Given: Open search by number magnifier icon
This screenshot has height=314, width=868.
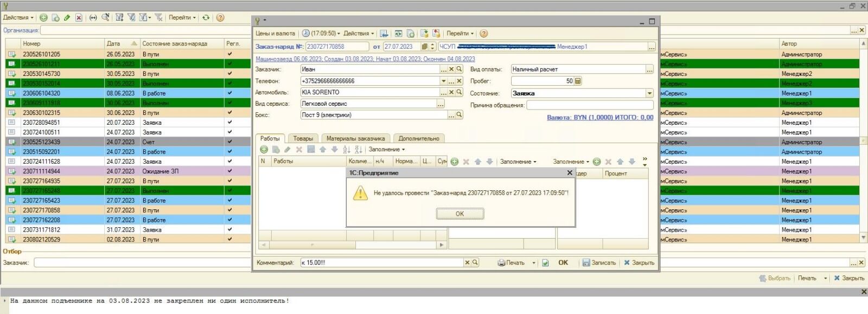Looking at the screenshot, I should 105,17.
